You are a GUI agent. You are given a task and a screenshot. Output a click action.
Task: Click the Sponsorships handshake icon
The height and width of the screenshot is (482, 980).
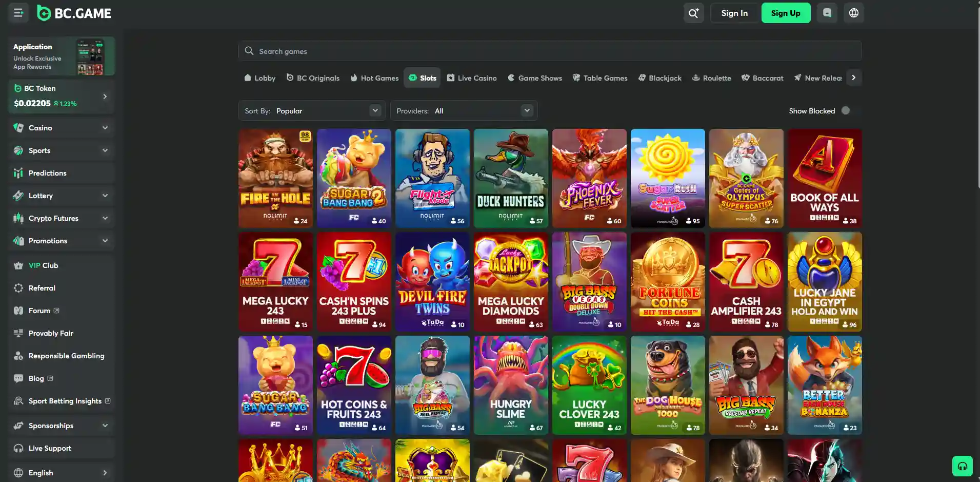tap(18, 426)
